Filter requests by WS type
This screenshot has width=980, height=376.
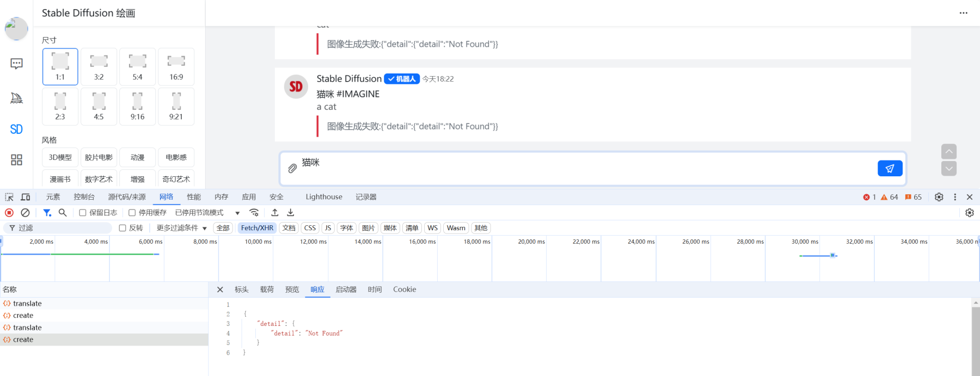[432, 228]
